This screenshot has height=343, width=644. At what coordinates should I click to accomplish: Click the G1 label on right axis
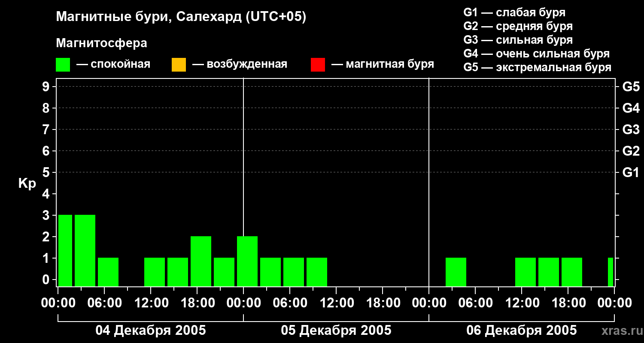[631, 172]
